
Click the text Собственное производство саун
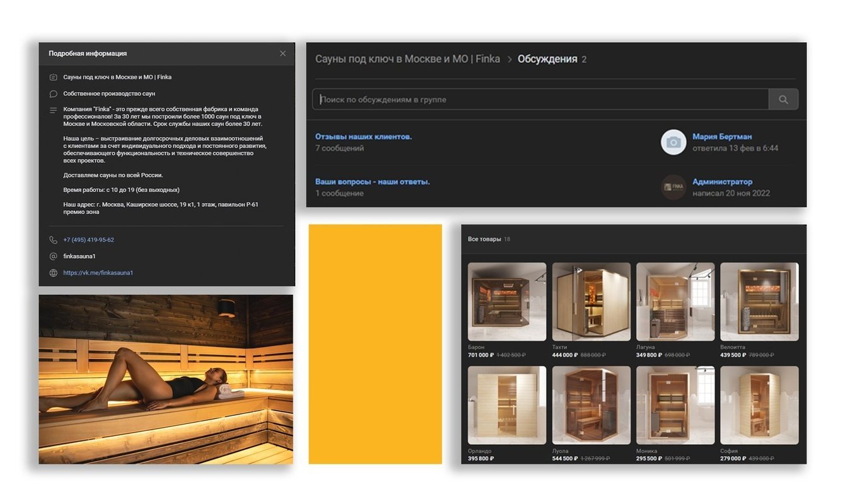click(109, 94)
